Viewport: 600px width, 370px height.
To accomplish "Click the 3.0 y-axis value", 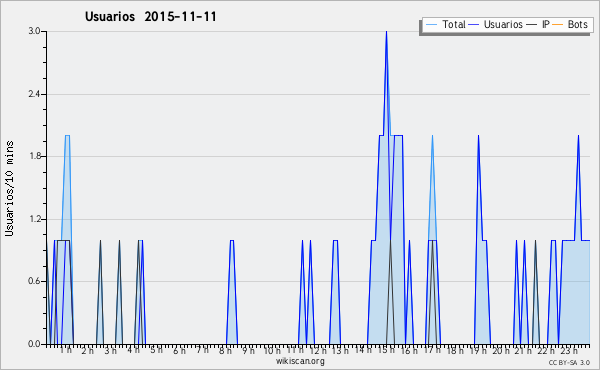I will click(x=34, y=31).
